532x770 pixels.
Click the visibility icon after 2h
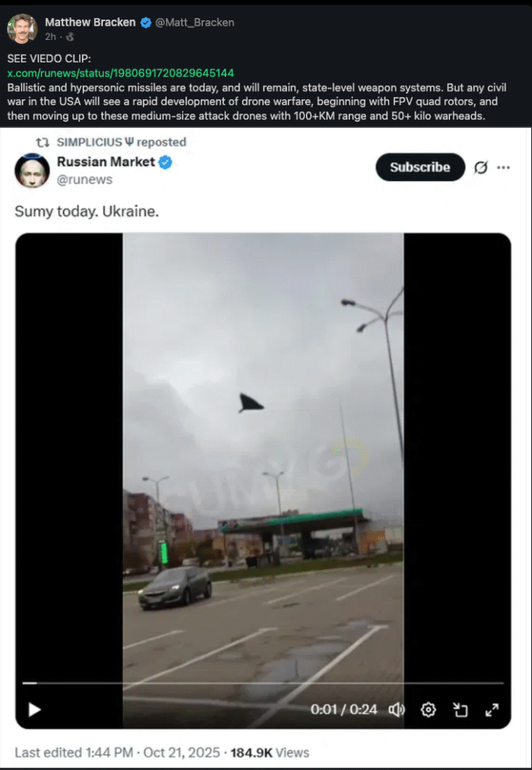pos(70,37)
